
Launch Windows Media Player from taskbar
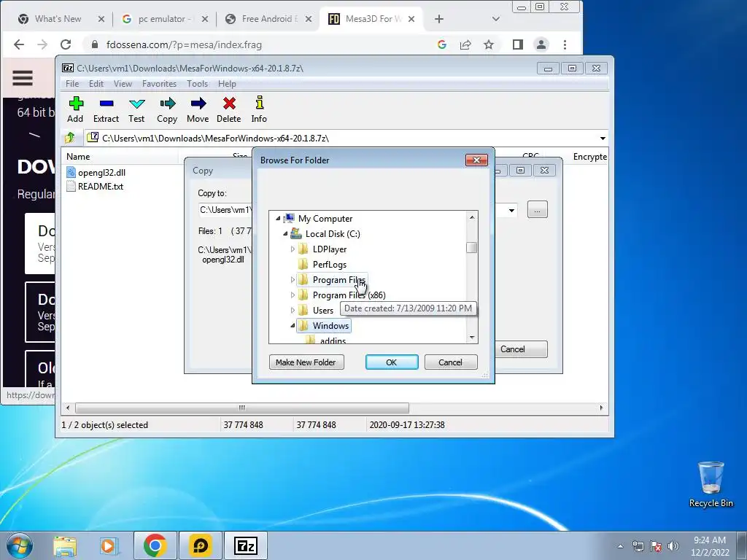(x=108, y=545)
